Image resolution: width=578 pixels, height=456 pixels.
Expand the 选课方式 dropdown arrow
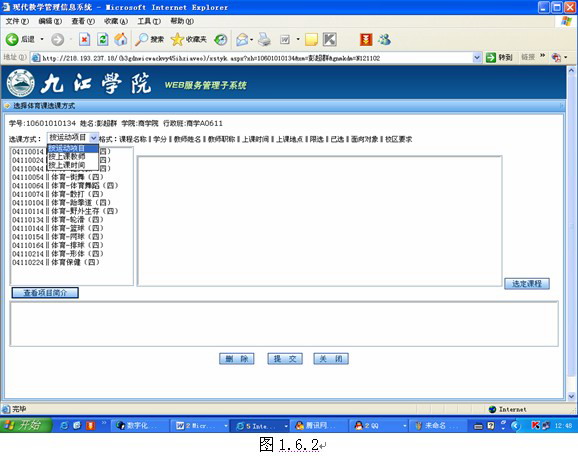click(x=94, y=138)
